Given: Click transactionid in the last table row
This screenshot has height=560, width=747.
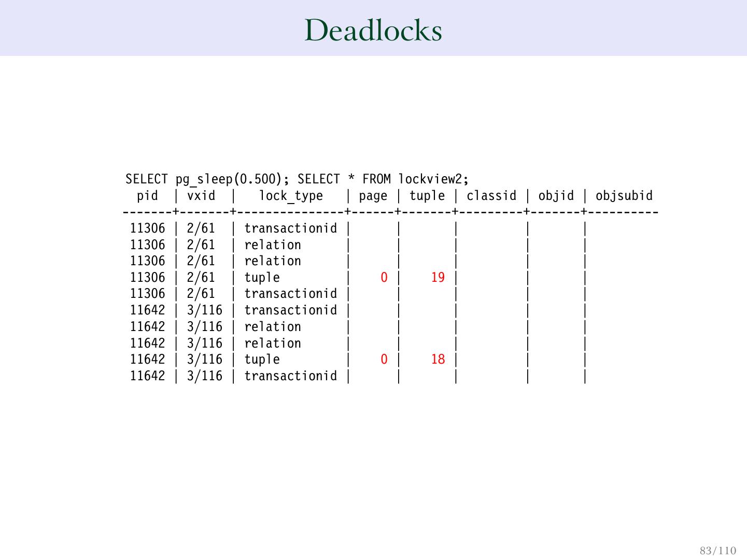Looking at the screenshot, I should pyautogui.click(x=291, y=376).
